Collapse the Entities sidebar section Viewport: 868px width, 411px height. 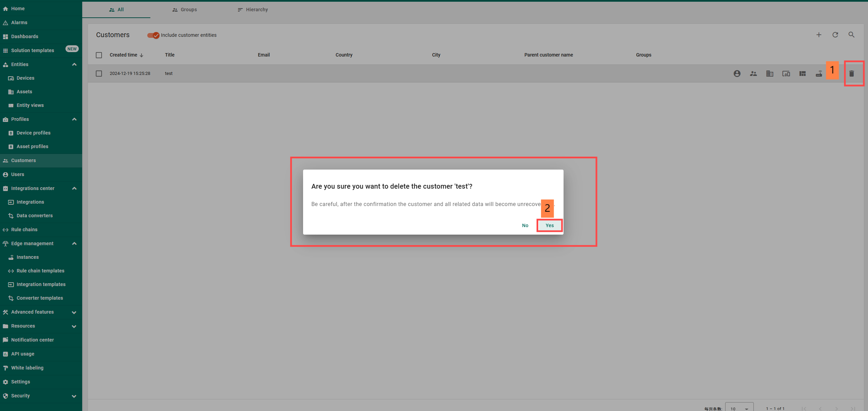point(74,64)
